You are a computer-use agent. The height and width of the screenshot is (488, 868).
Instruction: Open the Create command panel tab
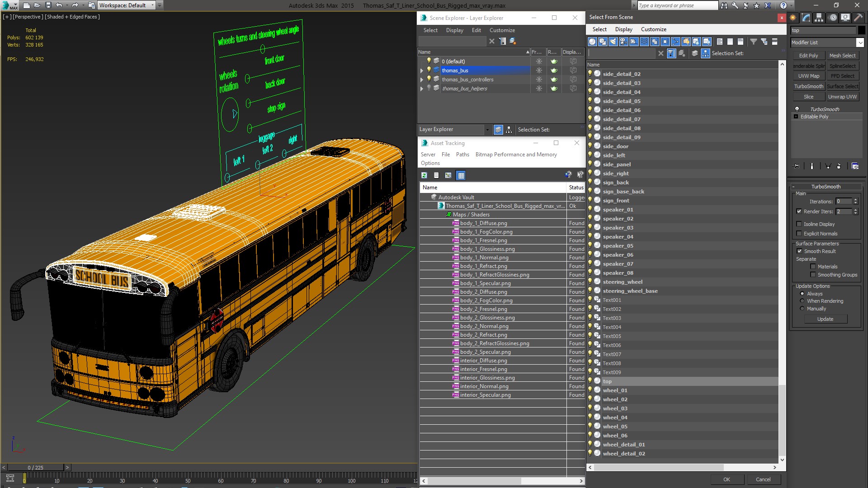(793, 18)
